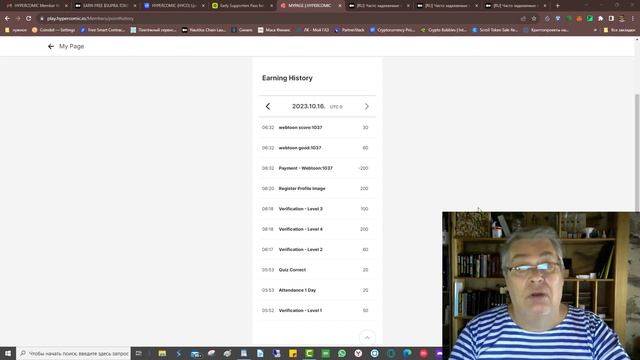Open Free Smart Contract bookmark
The image size is (640, 360).
(x=103, y=30)
